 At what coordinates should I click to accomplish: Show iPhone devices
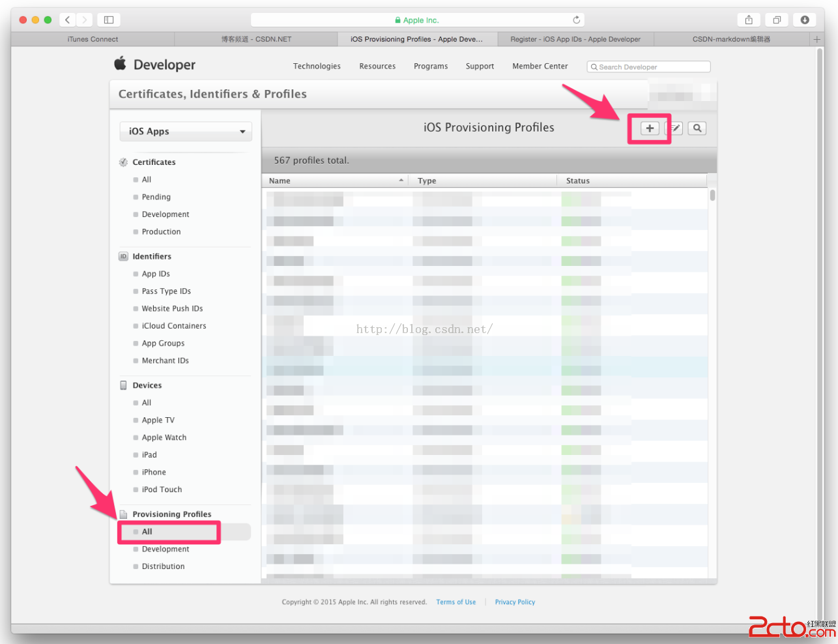tap(154, 473)
